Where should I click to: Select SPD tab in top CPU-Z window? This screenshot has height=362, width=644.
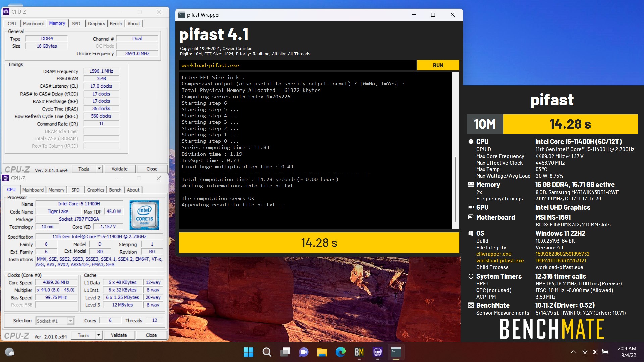(x=76, y=23)
